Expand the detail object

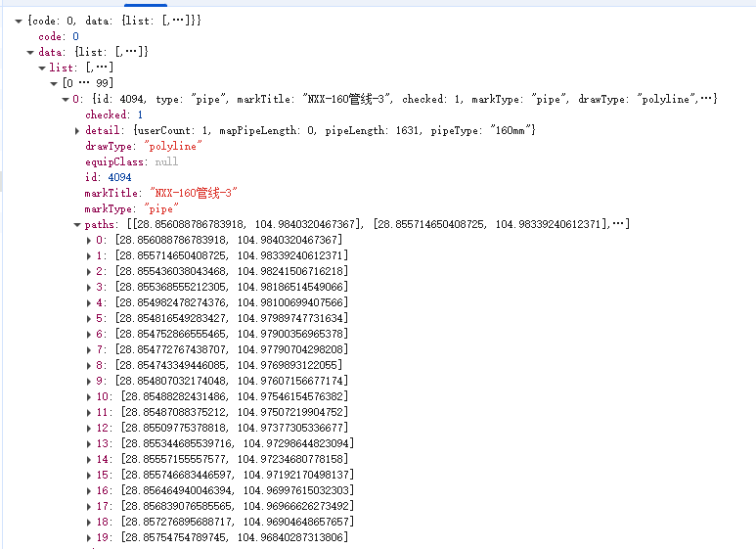[x=77, y=130]
